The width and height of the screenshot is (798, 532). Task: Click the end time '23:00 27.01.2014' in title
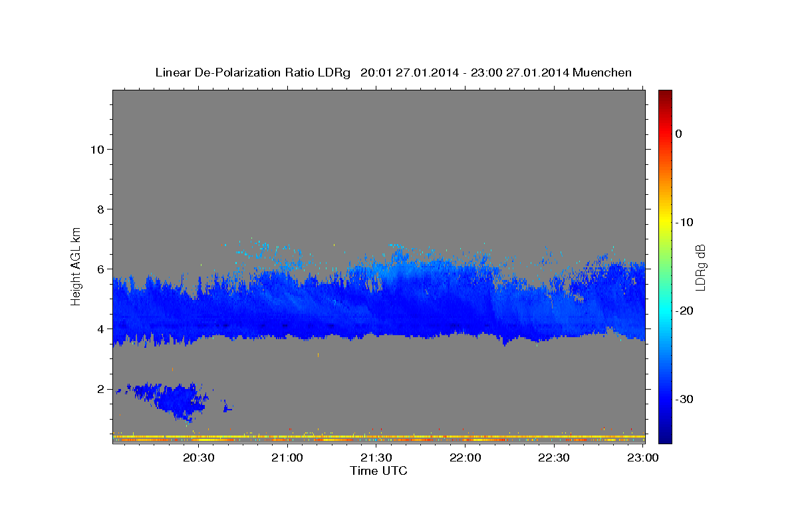pyautogui.click(x=520, y=72)
